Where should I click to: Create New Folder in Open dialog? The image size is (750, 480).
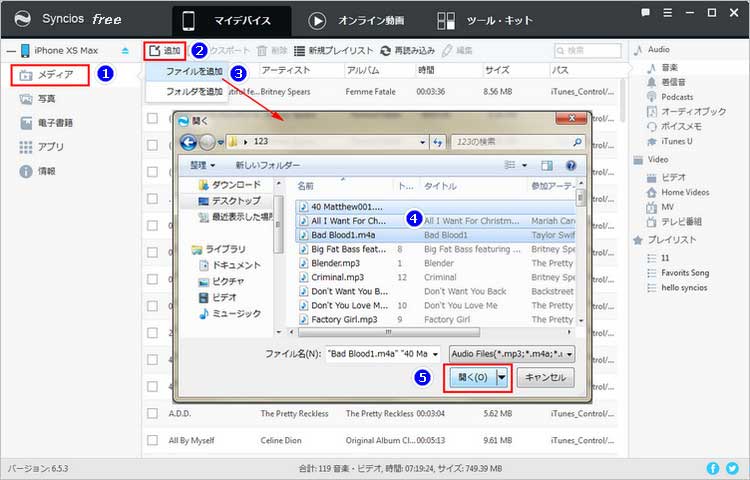(268, 165)
